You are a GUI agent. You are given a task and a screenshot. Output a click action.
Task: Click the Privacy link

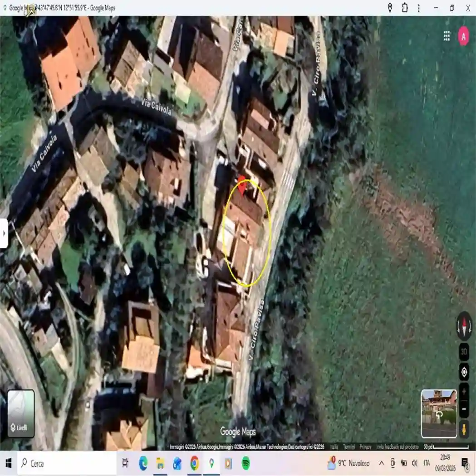pyautogui.click(x=366, y=446)
